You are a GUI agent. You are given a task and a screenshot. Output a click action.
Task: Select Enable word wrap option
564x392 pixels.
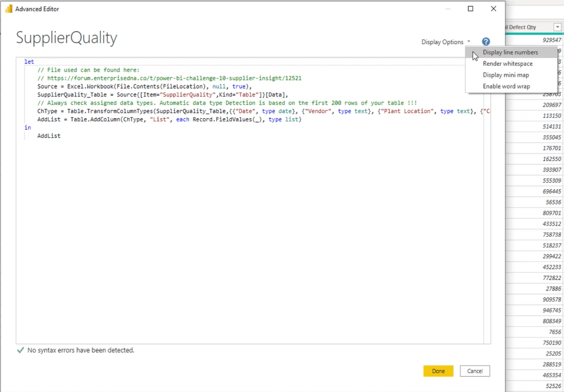tap(511, 86)
